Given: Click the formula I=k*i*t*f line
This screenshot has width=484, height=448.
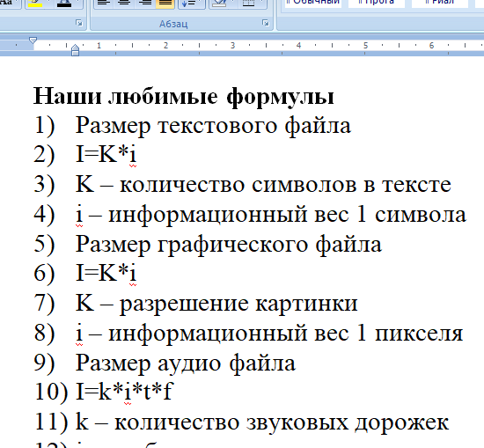Looking at the screenshot, I should coord(125,392).
